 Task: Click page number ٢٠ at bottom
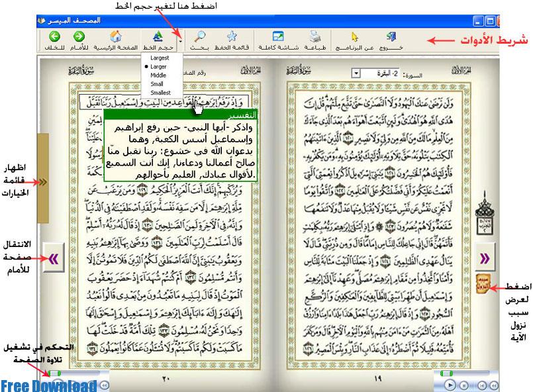166,378
